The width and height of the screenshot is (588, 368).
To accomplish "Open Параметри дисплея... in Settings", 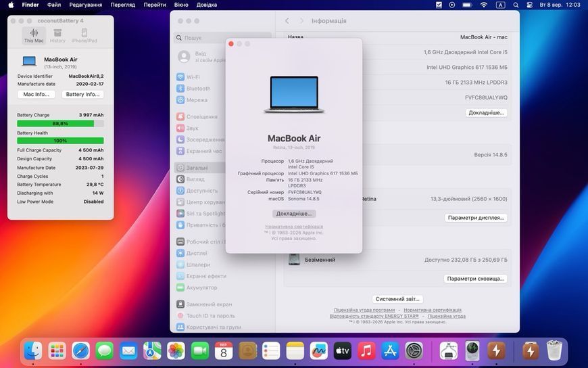I will pyautogui.click(x=476, y=218).
